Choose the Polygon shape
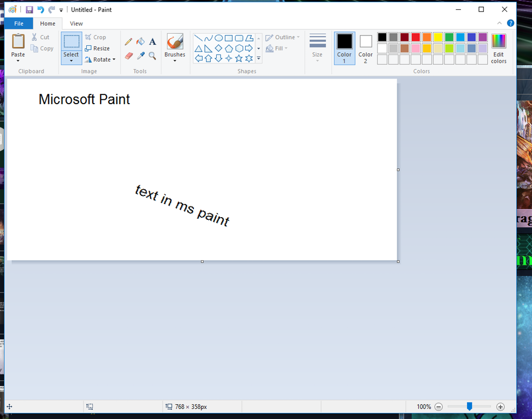This screenshot has width=532, height=419. tap(249, 38)
